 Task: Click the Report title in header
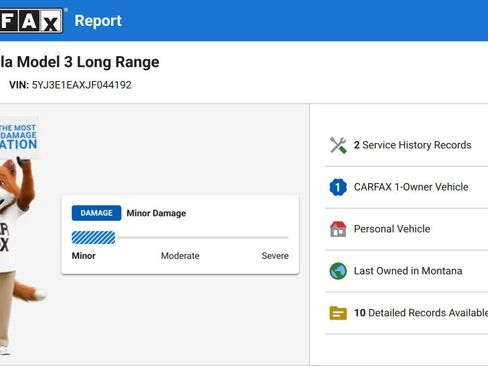(98, 21)
